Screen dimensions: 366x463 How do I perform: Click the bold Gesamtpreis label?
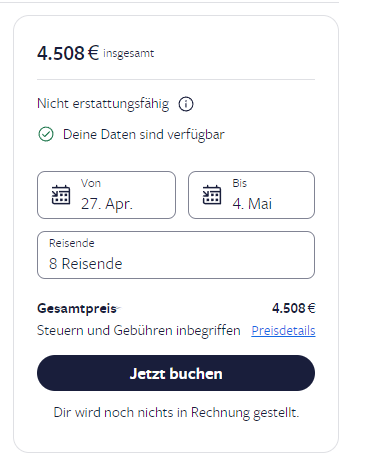(x=77, y=309)
